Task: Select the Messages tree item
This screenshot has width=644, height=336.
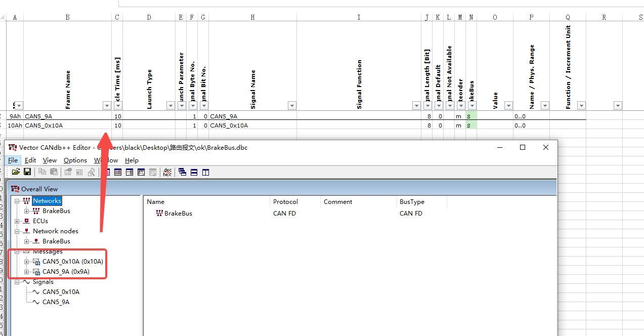Action: (48, 251)
